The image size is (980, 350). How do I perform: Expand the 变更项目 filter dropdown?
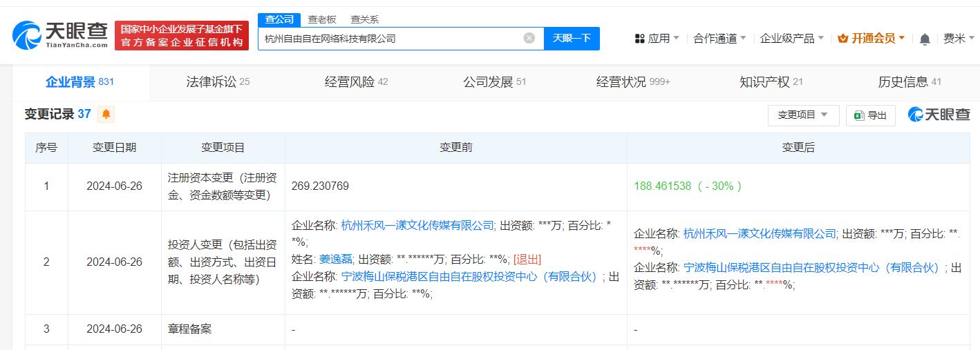tap(803, 115)
